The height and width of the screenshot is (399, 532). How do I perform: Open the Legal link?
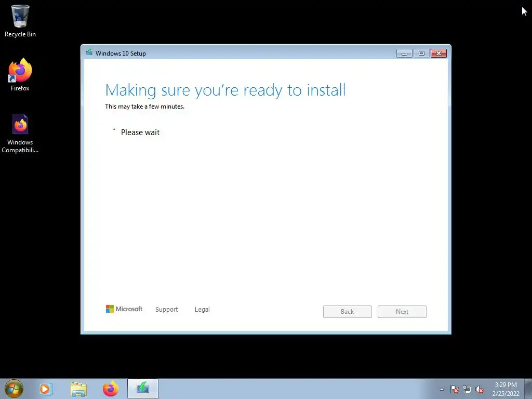[x=202, y=310]
